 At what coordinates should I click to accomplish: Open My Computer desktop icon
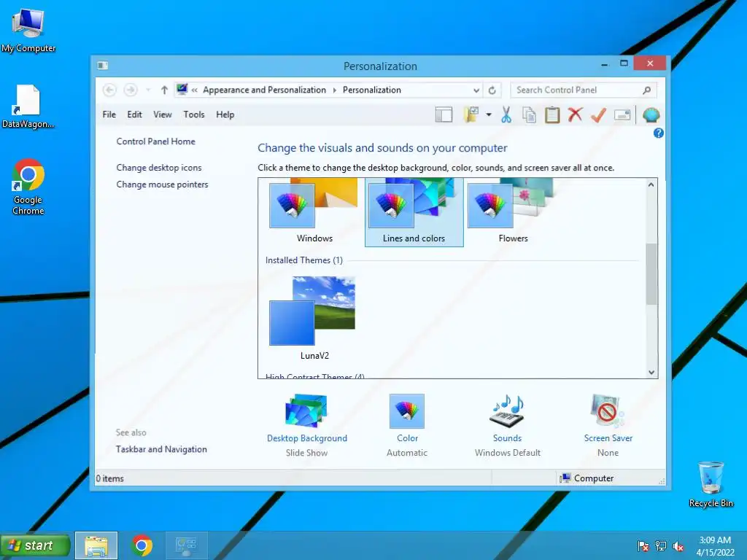pyautogui.click(x=28, y=31)
